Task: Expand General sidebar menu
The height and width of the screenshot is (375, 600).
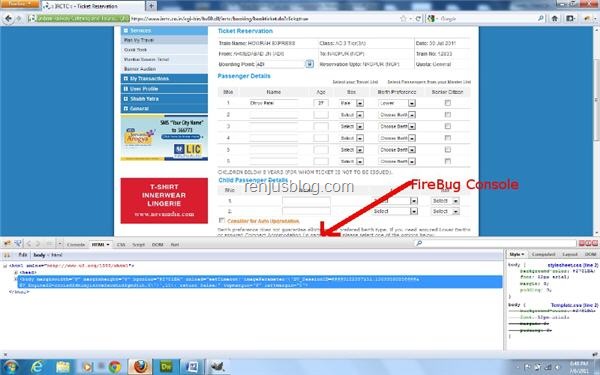Action: click(164, 109)
